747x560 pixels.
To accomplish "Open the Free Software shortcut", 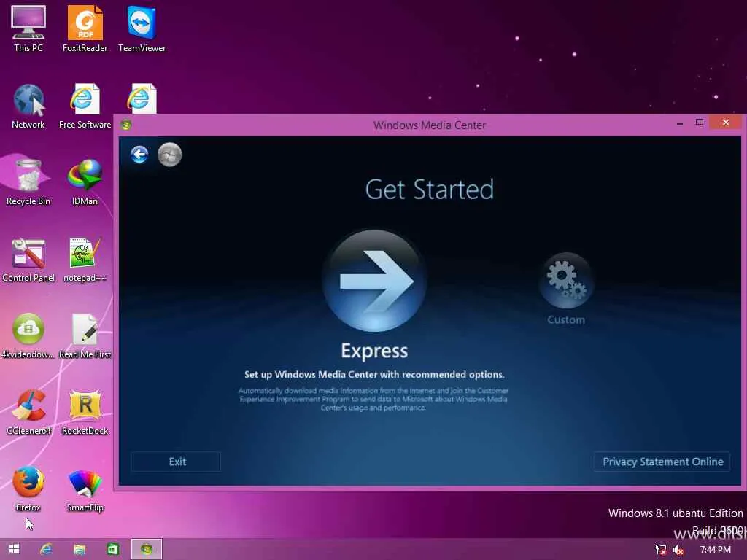I will 85,106.
